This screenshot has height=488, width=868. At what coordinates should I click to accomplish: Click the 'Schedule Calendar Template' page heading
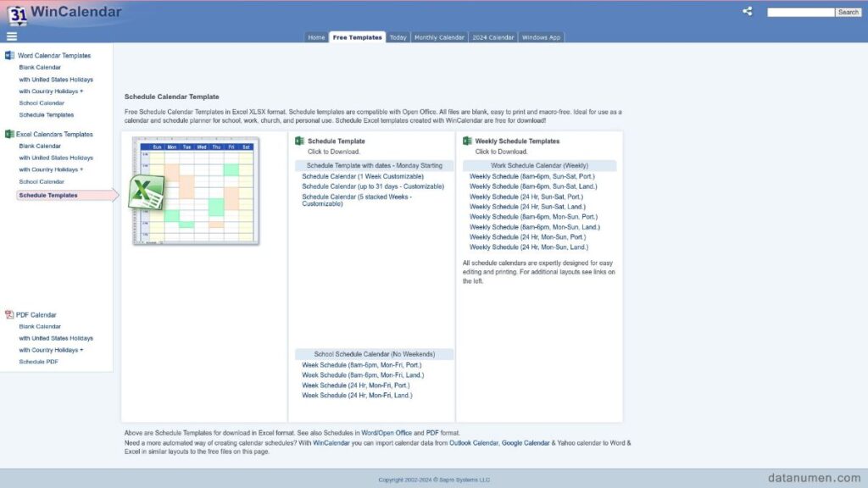(x=171, y=97)
